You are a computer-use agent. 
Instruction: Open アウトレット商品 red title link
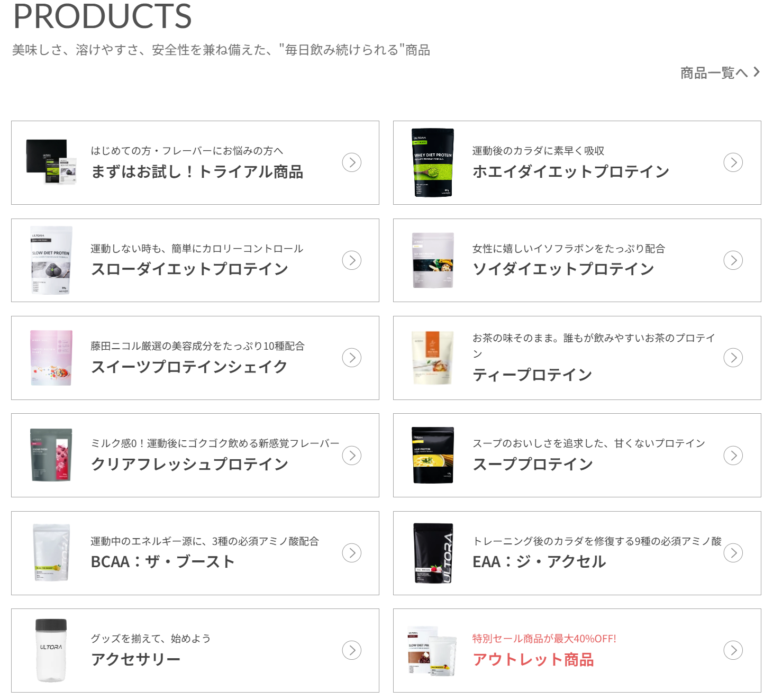point(533,660)
